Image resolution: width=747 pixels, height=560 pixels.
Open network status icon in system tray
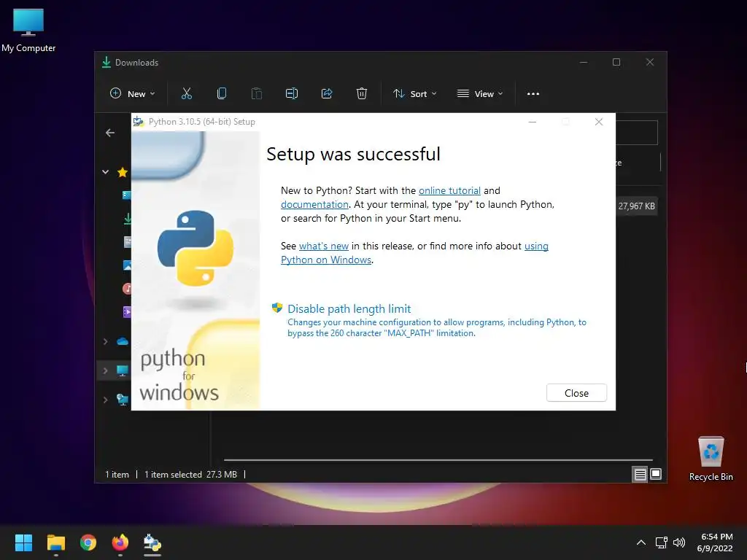tap(661, 542)
